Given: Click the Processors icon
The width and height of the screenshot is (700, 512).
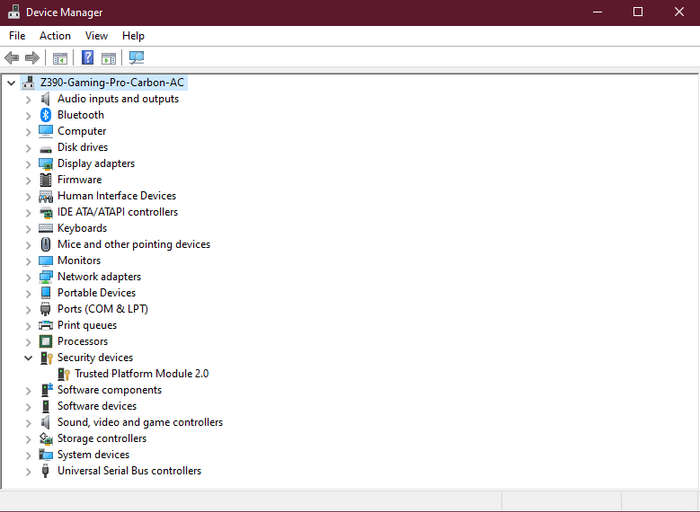Looking at the screenshot, I should tap(46, 341).
